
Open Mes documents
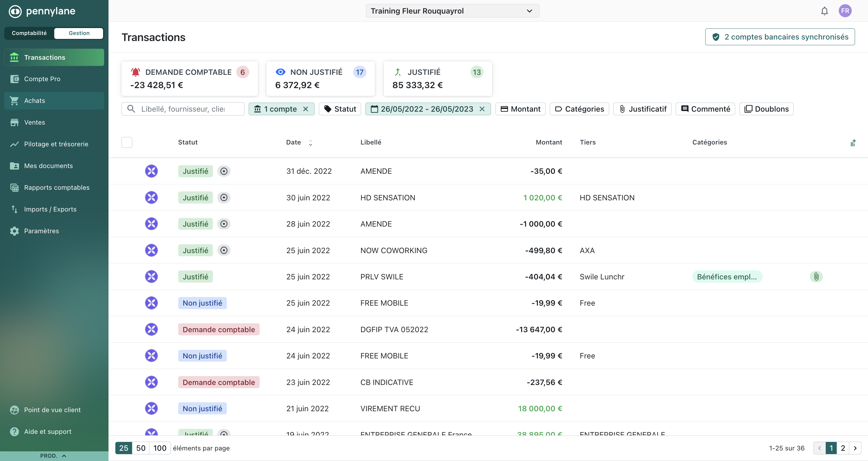tap(54, 166)
